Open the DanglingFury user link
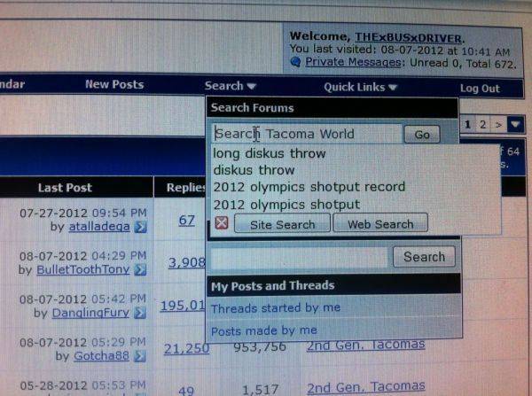Screen dimensions: 532x396 tap(90, 313)
